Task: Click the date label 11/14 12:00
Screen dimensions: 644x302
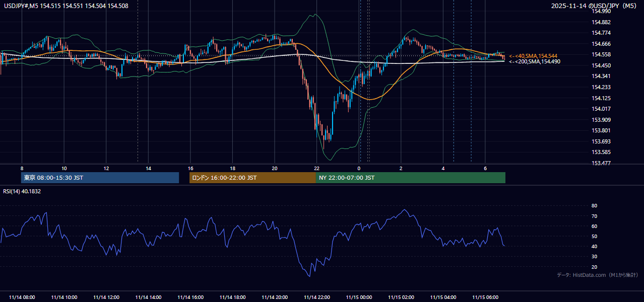Action: coord(106,297)
